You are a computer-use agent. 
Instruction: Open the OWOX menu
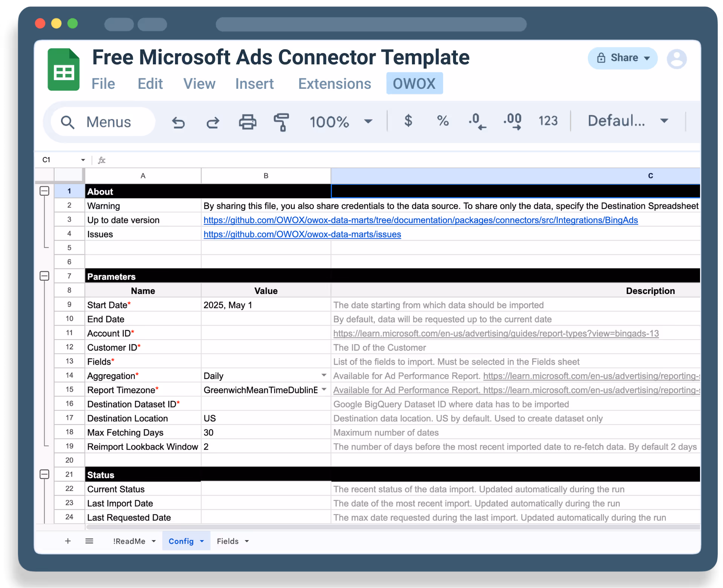(x=414, y=83)
